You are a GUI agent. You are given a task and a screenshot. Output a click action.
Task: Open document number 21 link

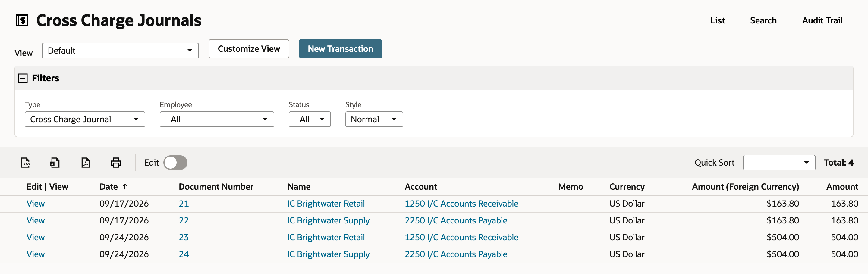184,204
